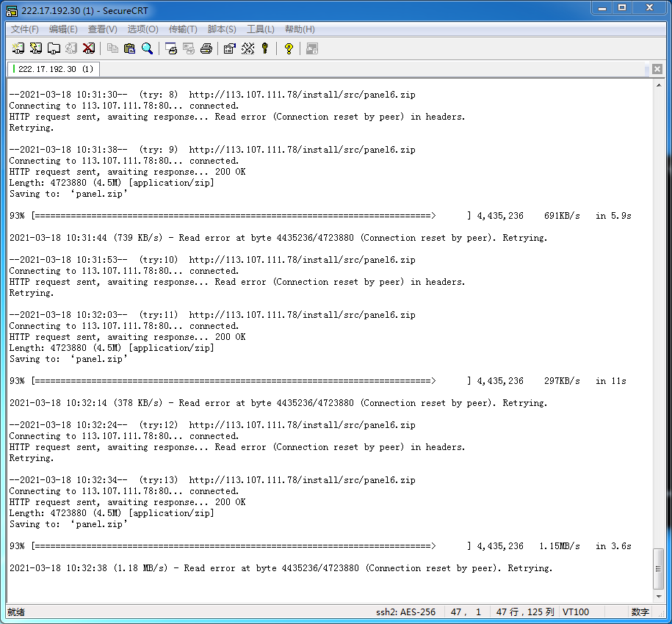
Task: Click the grayed SecureFX icon
Action: tap(312, 48)
